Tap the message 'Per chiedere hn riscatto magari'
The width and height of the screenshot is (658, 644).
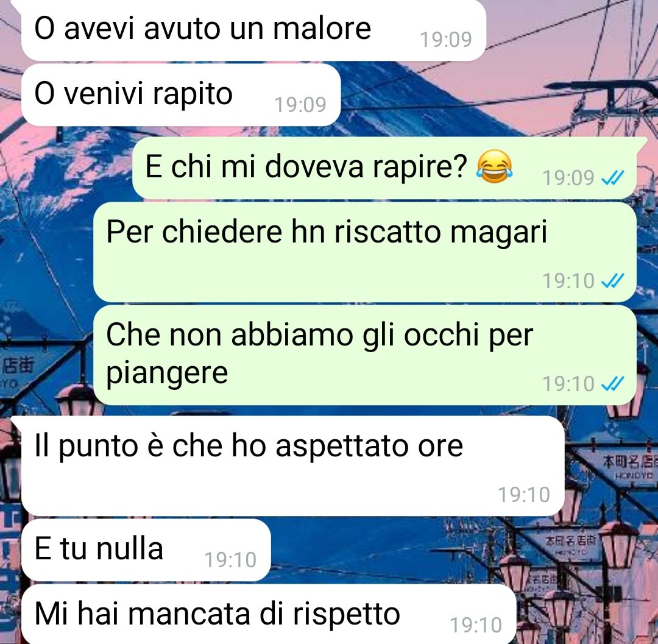tap(365, 252)
